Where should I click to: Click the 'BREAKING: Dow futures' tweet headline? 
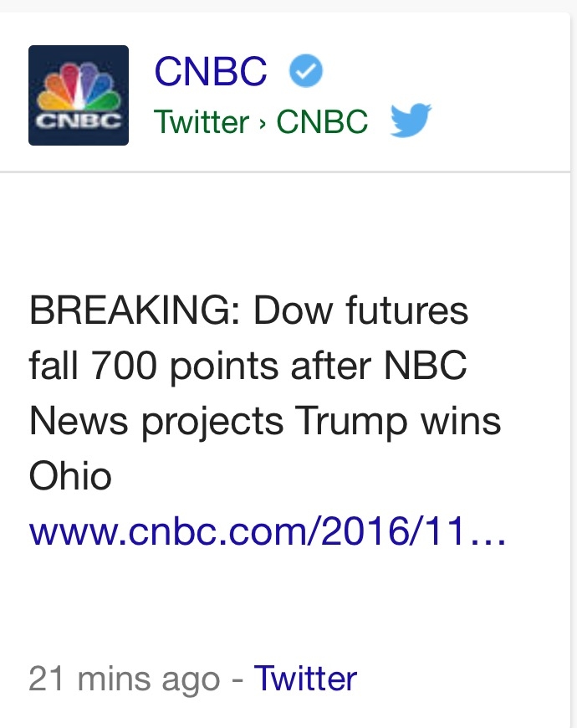[x=248, y=310]
